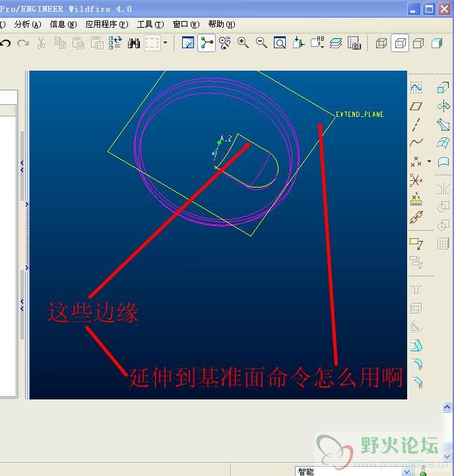The width and height of the screenshot is (454, 476).
Task: Select the Datum Curve tool
Action: coord(416,143)
